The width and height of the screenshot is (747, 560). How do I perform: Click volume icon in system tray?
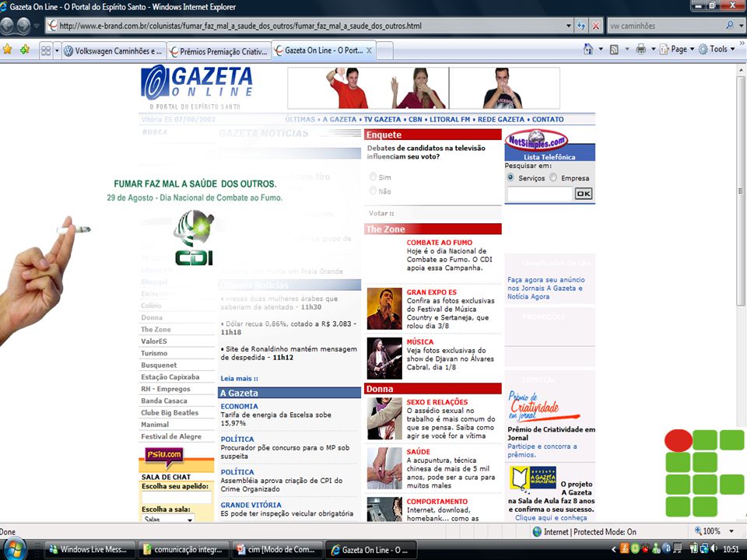[714, 548]
